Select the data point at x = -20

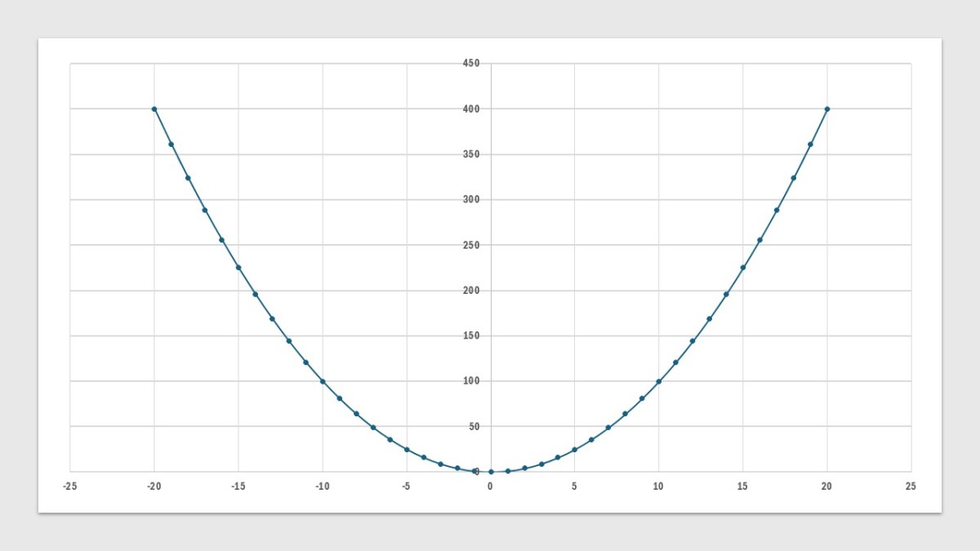coord(154,107)
